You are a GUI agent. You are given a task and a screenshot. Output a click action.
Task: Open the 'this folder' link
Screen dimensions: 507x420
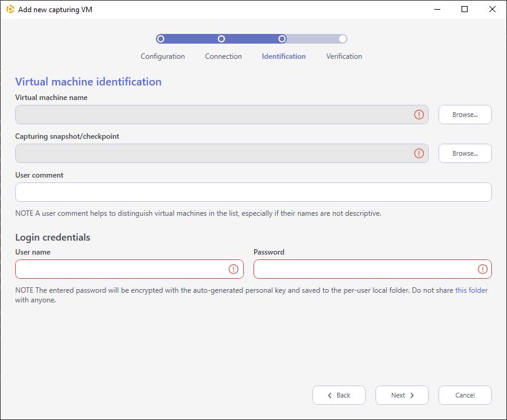click(x=471, y=290)
